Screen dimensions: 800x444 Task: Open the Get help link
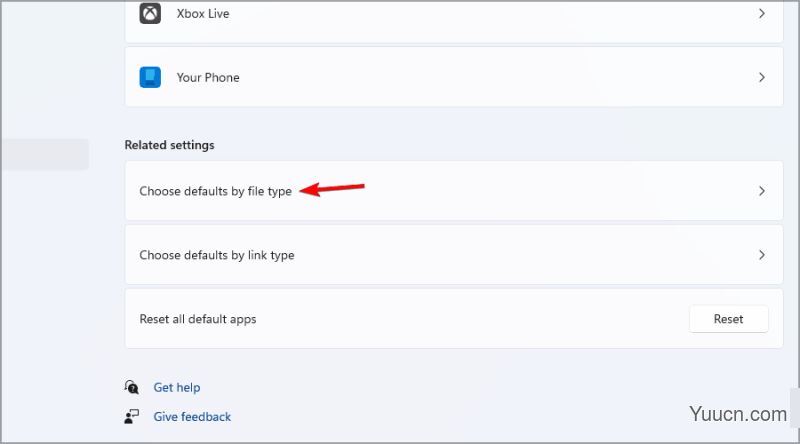(177, 387)
